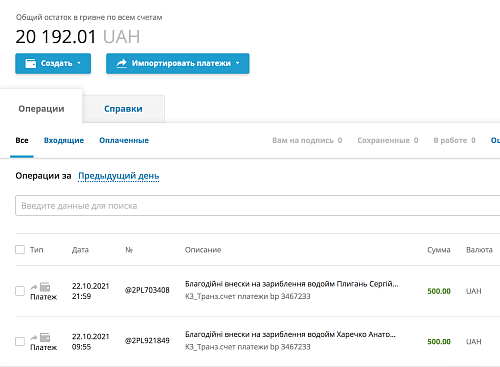
Task: Click payment type icon for 09:55 transaction
Action: (x=45, y=338)
